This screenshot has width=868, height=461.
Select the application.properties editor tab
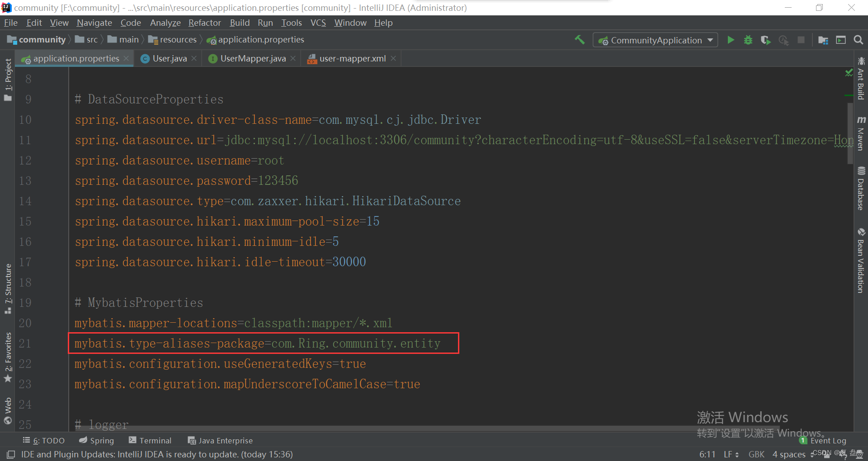[x=75, y=58]
